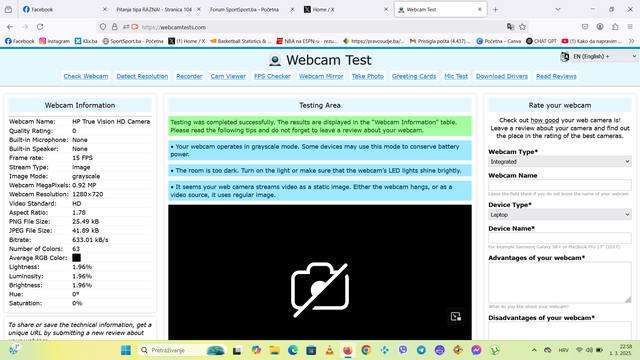Close the Facebook tab
The width and height of the screenshot is (640, 360).
tap(104, 9)
